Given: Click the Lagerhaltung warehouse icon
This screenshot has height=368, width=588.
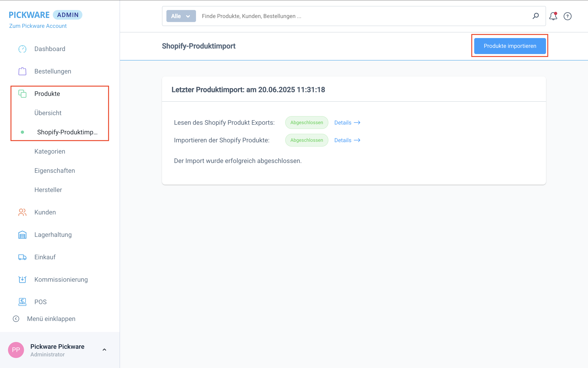Looking at the screenshot, I should pyautogui.click(x=22, y=235).
